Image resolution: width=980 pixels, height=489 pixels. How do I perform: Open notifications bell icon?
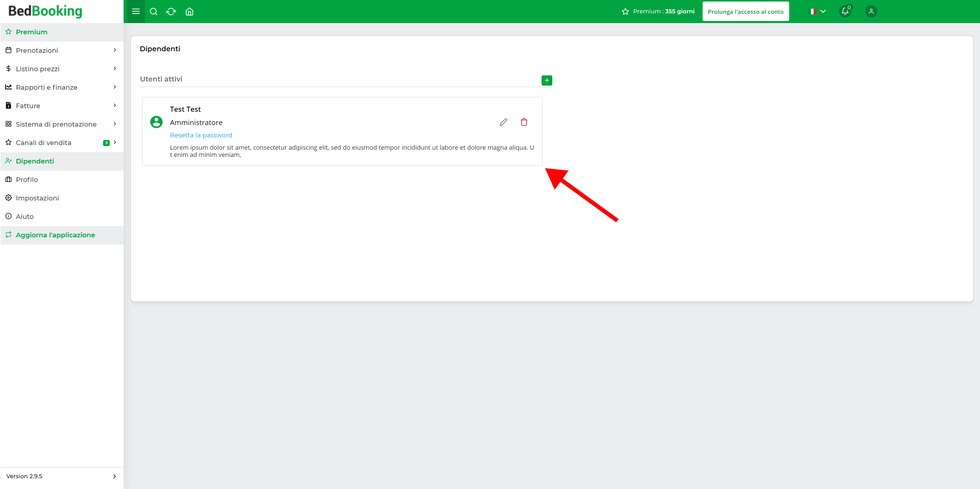845,11
